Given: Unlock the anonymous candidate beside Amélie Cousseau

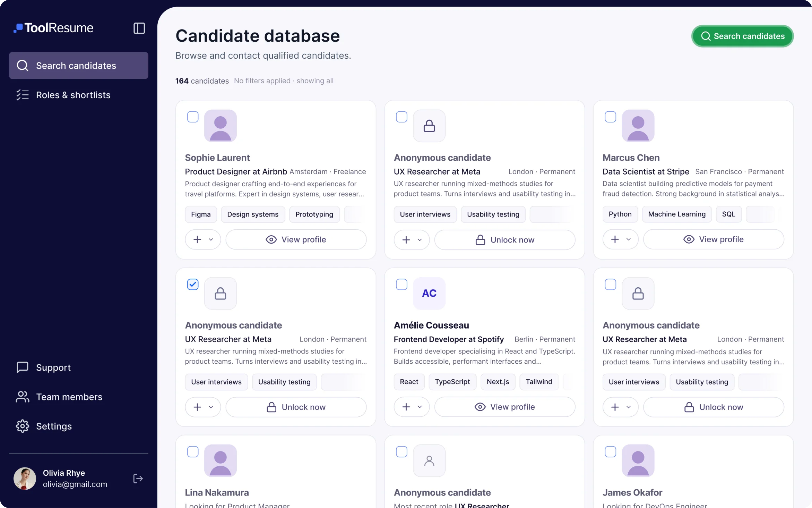Looking at the screenshot, I should pyautogui.click(x=713, y=407).
